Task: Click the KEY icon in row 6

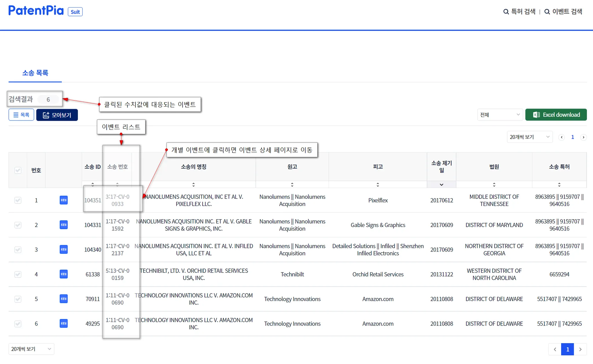Action: click(x=63, y=323)
